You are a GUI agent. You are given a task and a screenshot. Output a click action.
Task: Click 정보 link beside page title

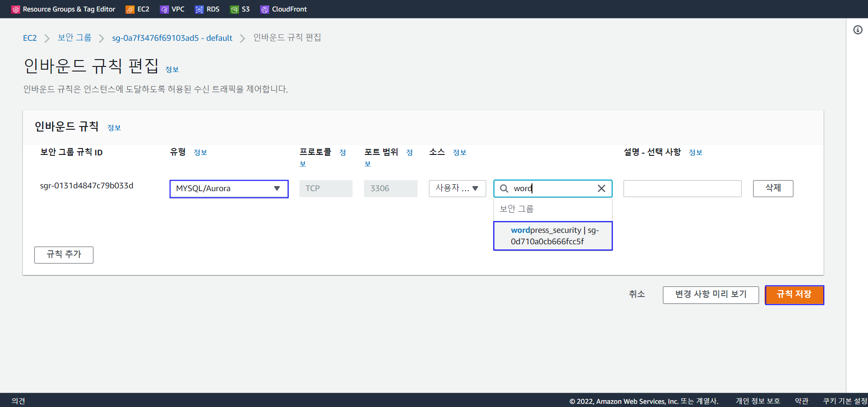[x=172, y=70]
